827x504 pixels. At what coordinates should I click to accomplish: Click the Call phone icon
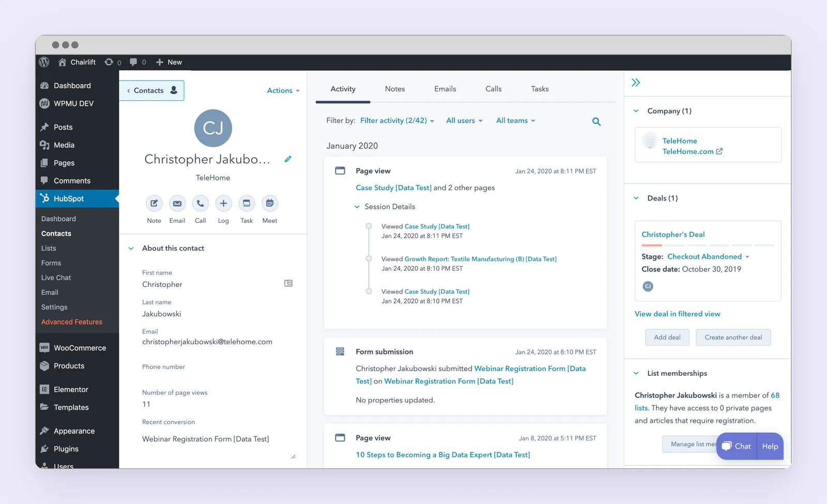tap(201, 203)
